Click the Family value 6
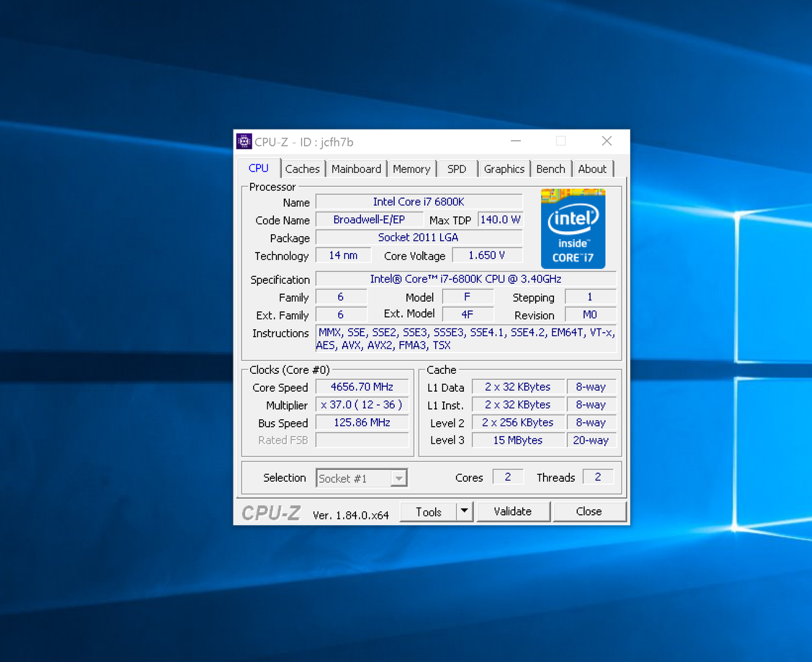This screenshot has width=812, height=662. tap(341, 297)
